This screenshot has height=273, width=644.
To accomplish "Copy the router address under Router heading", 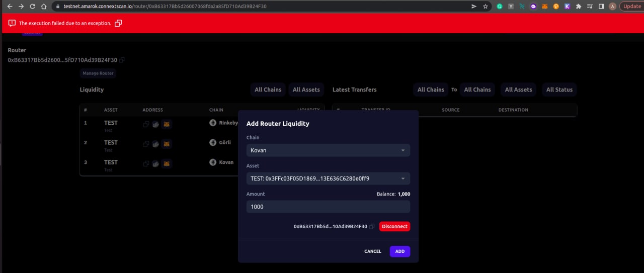I will pyautogui.click(x=122, y=60).
